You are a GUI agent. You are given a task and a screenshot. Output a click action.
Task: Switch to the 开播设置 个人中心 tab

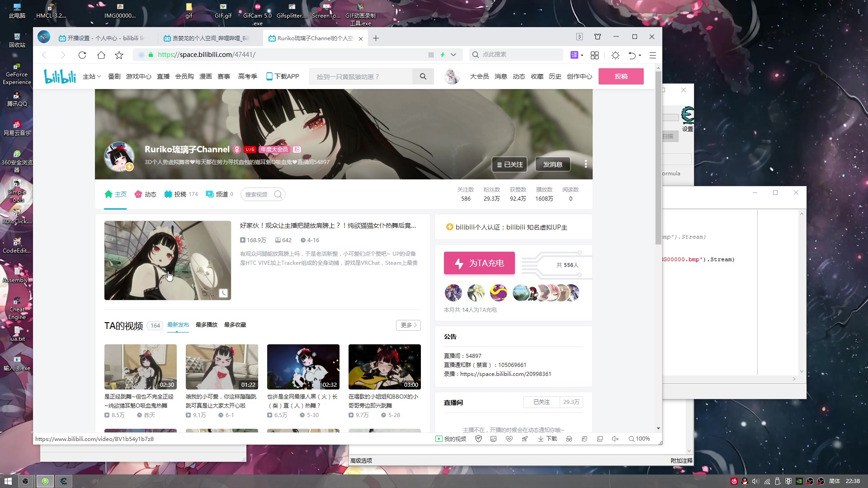102,38
